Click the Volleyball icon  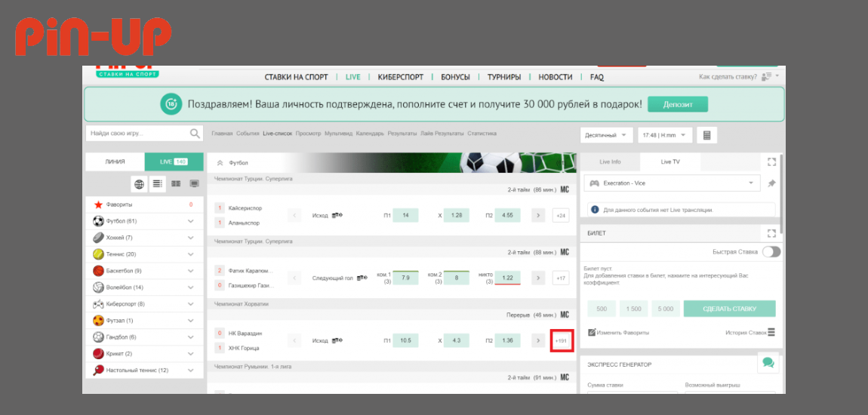pos(98,287)
